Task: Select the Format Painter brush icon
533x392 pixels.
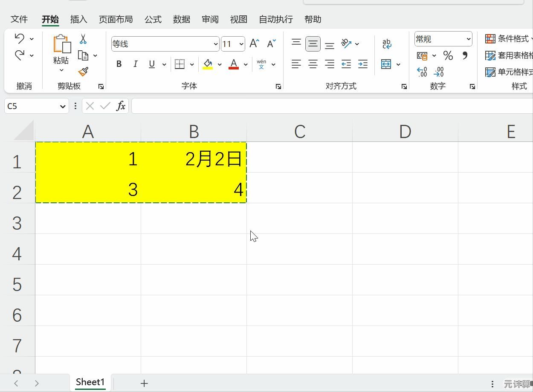Action: [x=83, y=72]
